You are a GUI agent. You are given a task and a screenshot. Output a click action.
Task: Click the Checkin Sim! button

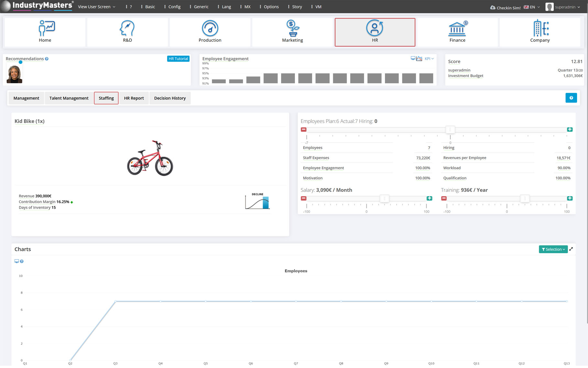[x=505, y=7]
